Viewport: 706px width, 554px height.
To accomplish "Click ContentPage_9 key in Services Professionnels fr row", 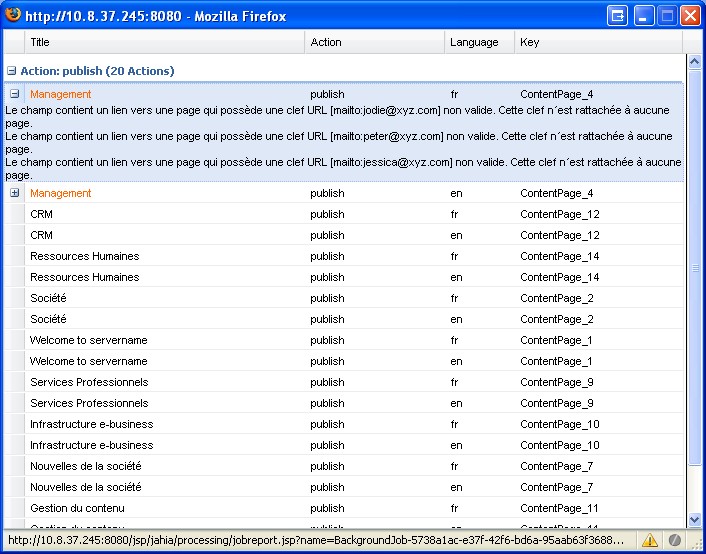I will (x=557, y=382).
